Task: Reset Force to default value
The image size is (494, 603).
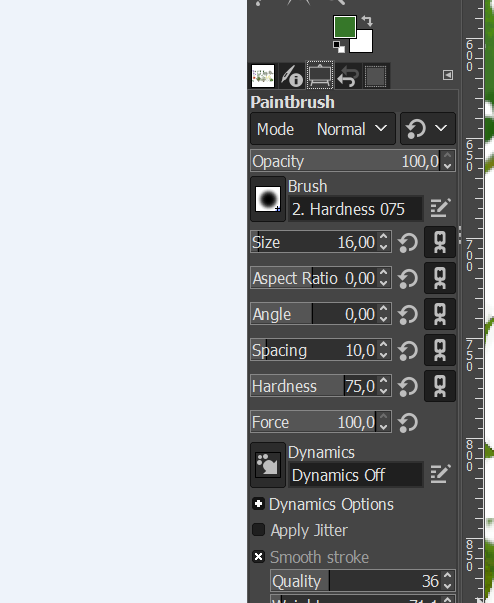Action: click(408, 423)
